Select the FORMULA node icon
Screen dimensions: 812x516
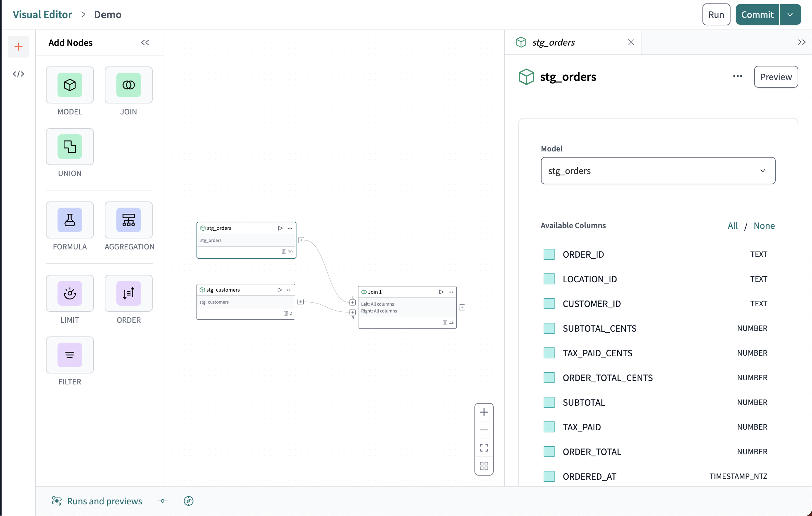click(x=69, y=220)
